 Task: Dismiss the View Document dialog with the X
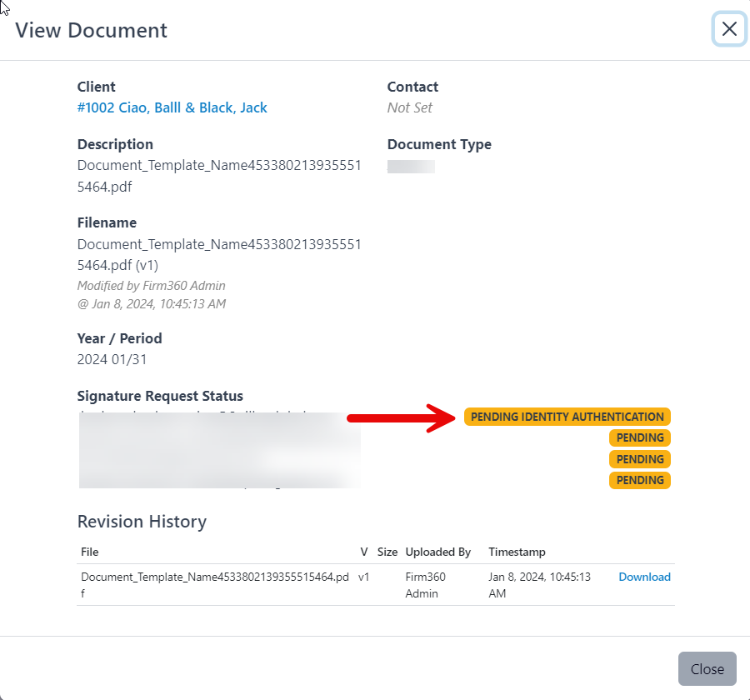click(728, 29)
